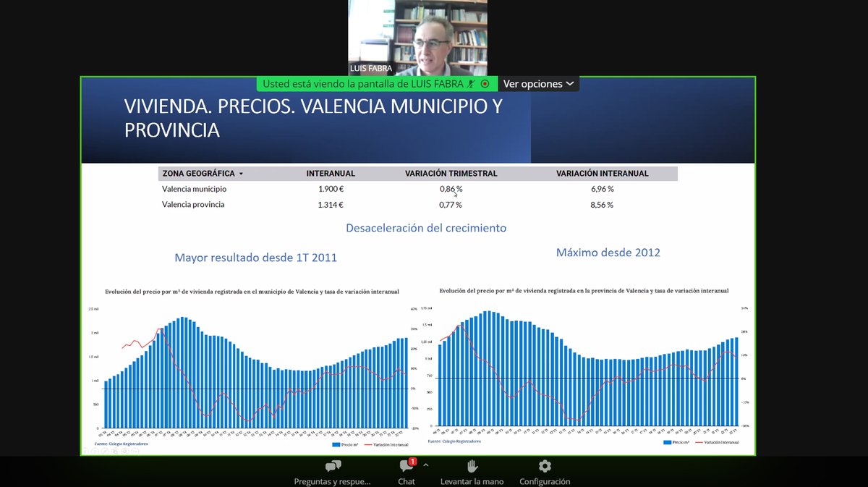Select the Valencia provincia row label

(193, 205)
